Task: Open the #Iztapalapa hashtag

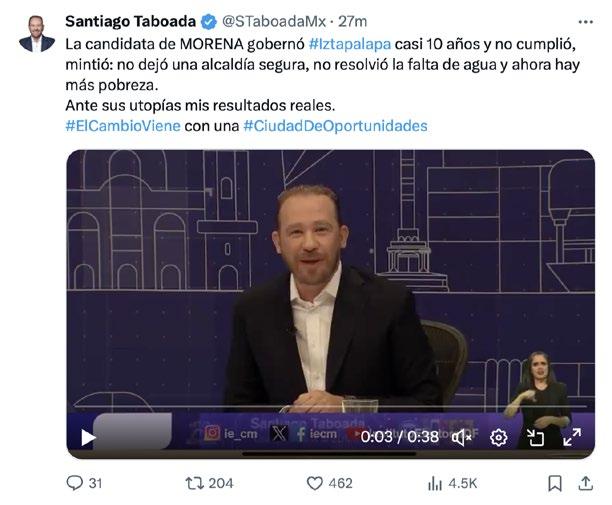Action: pos(350,44)
